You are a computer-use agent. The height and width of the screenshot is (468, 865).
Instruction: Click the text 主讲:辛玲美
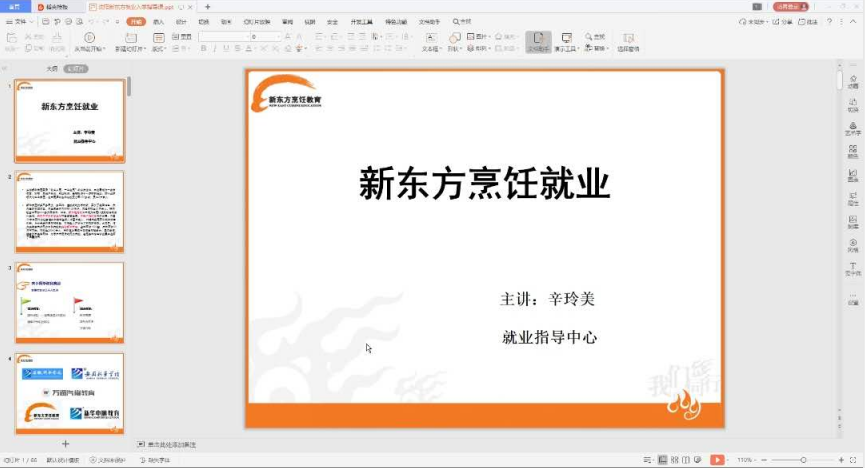(547, 299)
